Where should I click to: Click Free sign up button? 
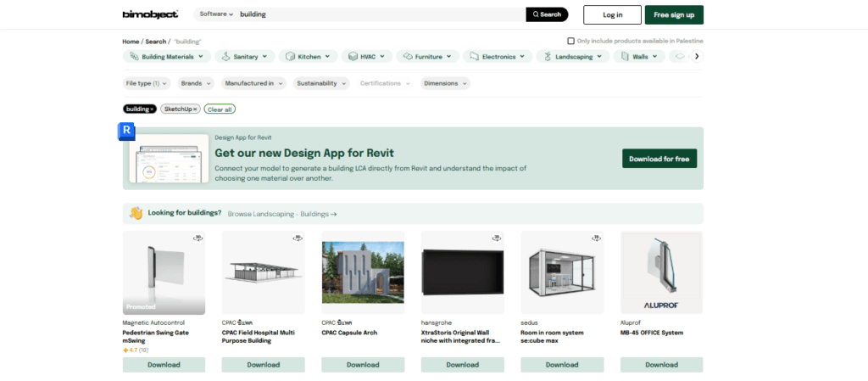pyautogui.click(x=674, y=15)
